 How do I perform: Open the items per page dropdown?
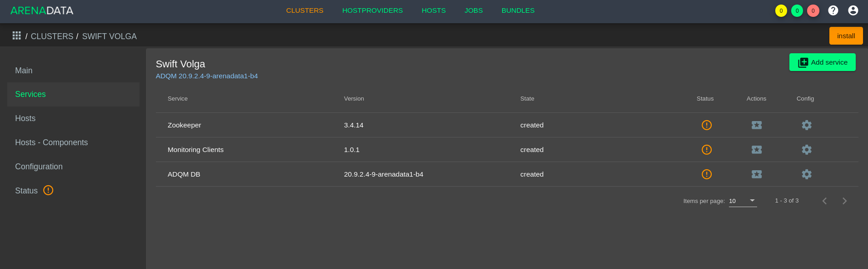[743, 201]
